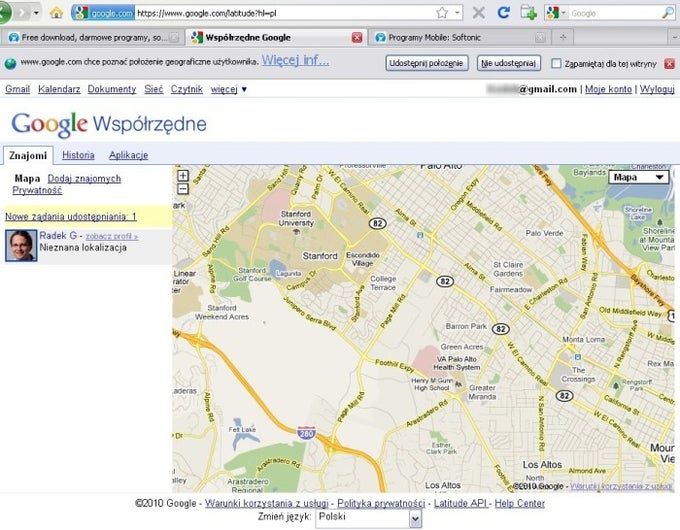The height and width of the screenshot is (530, 680).
Task: Open a new tab via green plus icon
Action: (x=529, y=13)
